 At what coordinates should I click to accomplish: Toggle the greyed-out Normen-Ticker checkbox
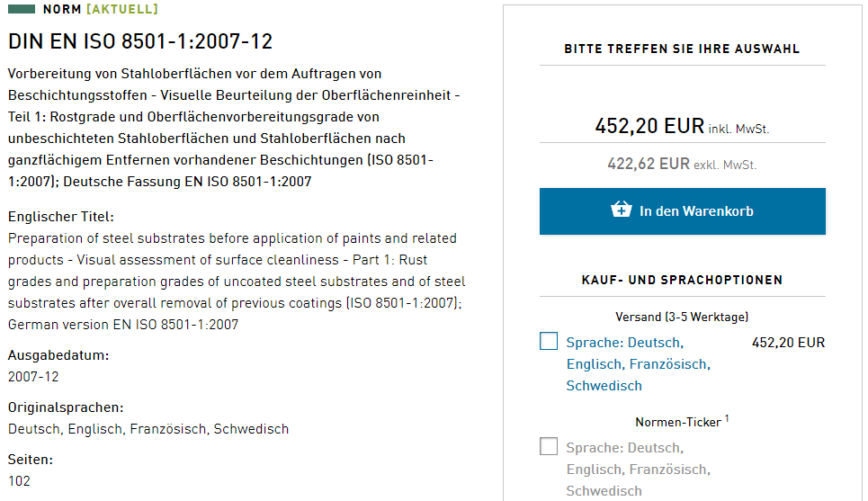coord(549,447)
